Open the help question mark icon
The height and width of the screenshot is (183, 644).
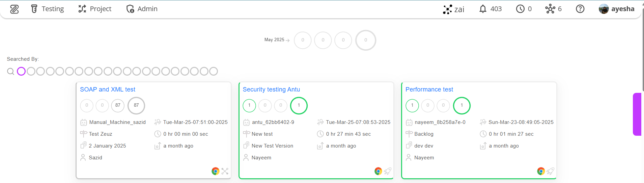pyautogui.click(x=580, y=9)
